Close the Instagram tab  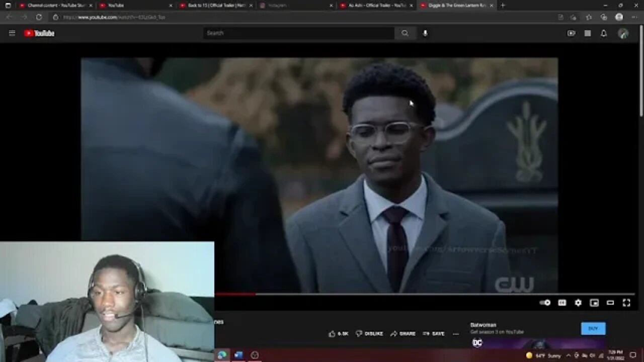331,5
